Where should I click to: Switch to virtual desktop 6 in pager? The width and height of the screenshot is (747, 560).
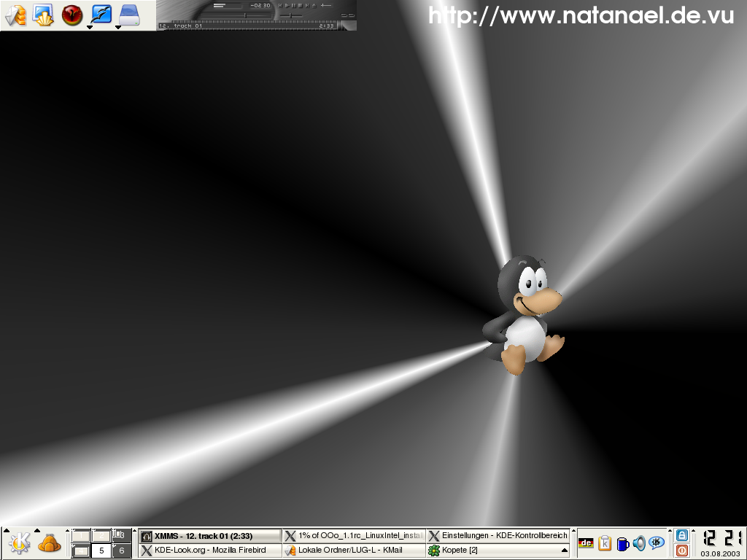point(122,551)
